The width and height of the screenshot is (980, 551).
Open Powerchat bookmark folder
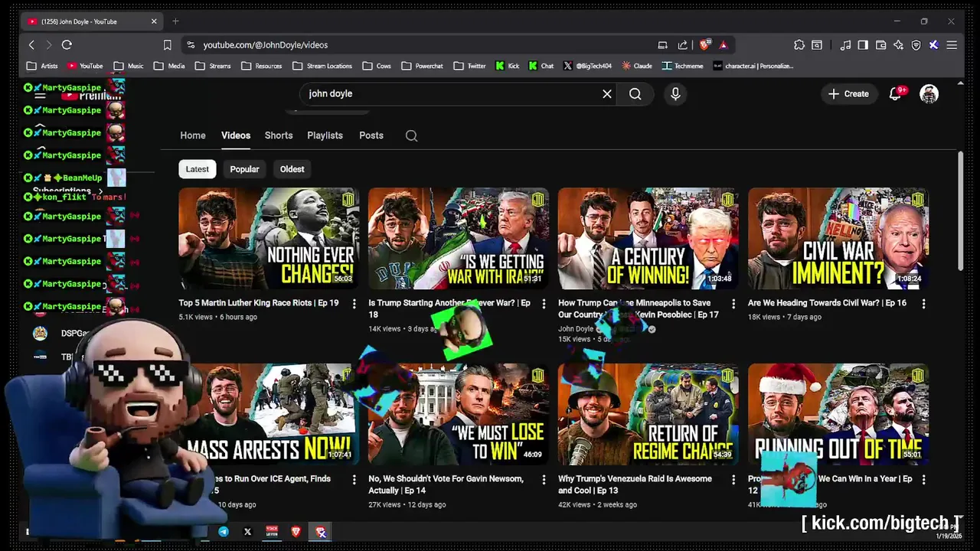pyautogui.click(x=422, y=66)
